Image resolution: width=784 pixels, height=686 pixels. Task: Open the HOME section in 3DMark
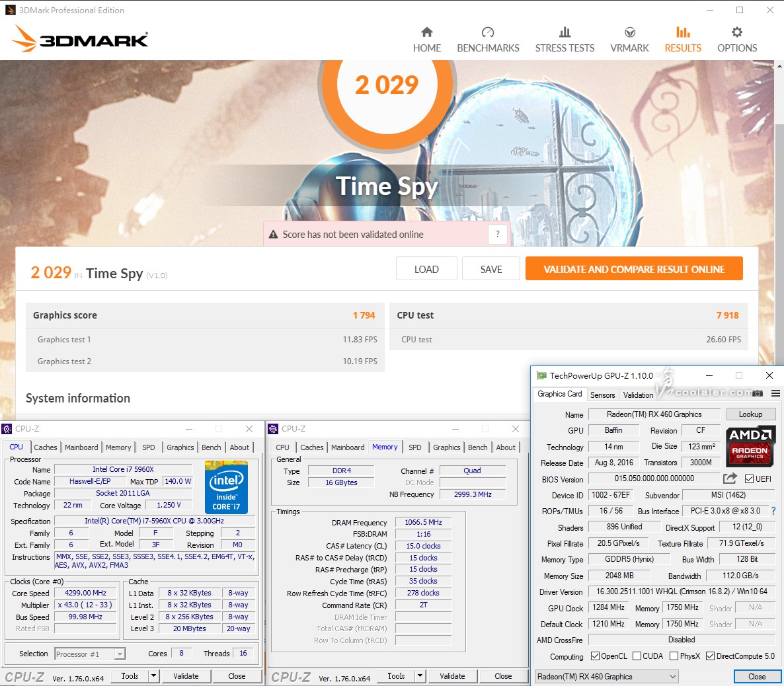pyautogui.click(x=426, y=40)
